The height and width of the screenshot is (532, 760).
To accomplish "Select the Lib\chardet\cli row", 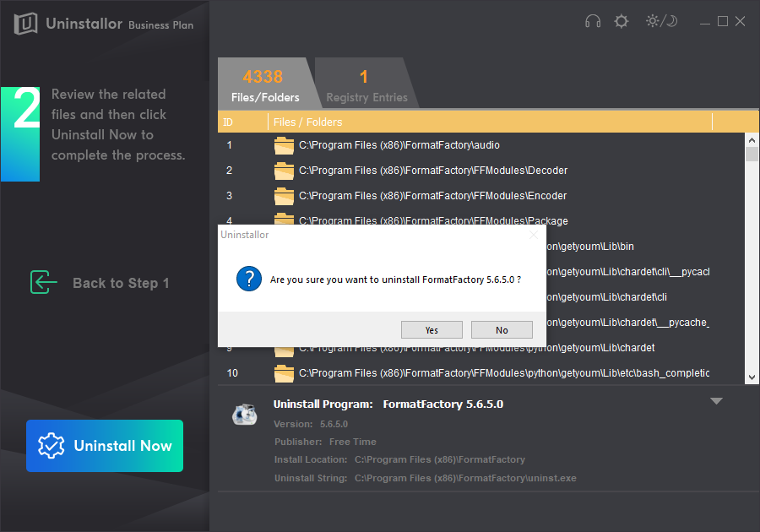I will tap(644, 297).
